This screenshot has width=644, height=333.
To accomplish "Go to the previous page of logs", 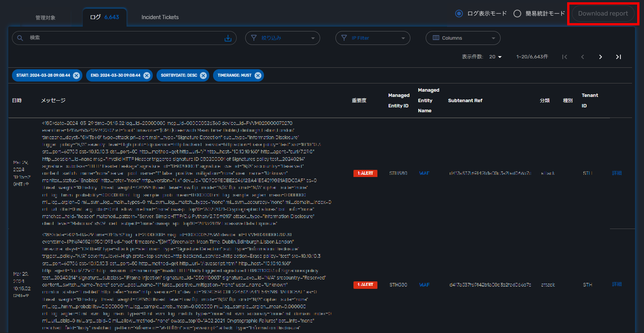I will pos(582,57).
